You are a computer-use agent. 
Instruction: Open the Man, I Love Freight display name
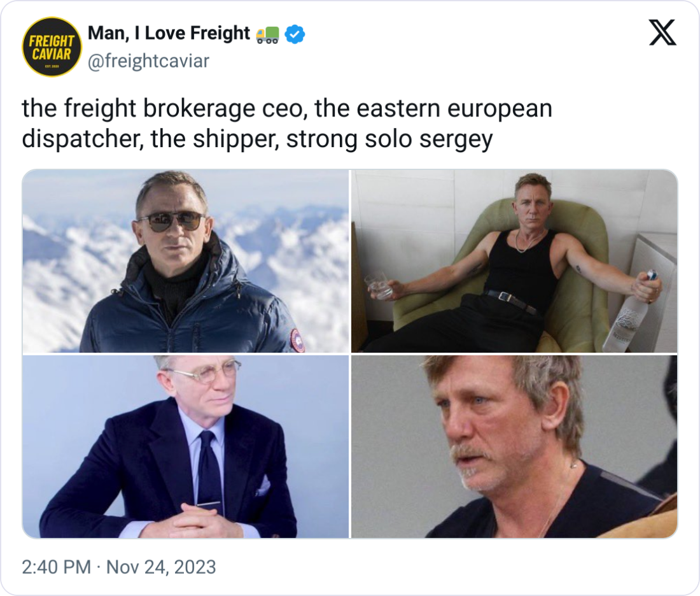point(169,33)
